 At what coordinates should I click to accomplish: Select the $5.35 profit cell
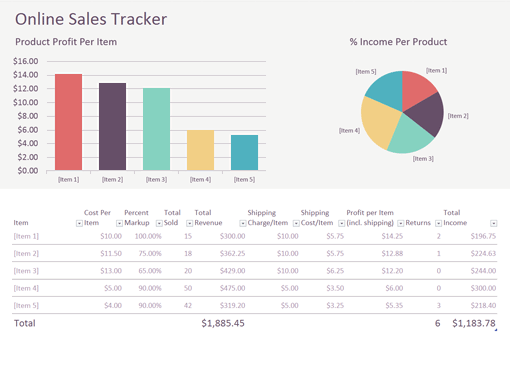click(394, 306)
